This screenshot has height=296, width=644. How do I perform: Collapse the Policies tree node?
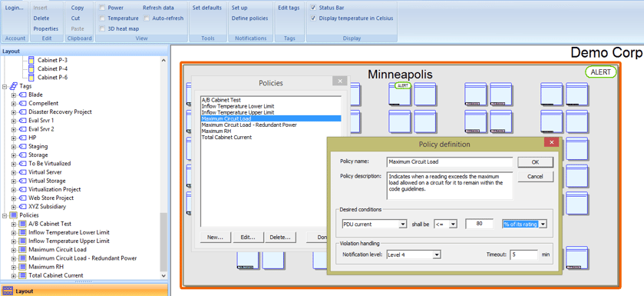point(5,215)
